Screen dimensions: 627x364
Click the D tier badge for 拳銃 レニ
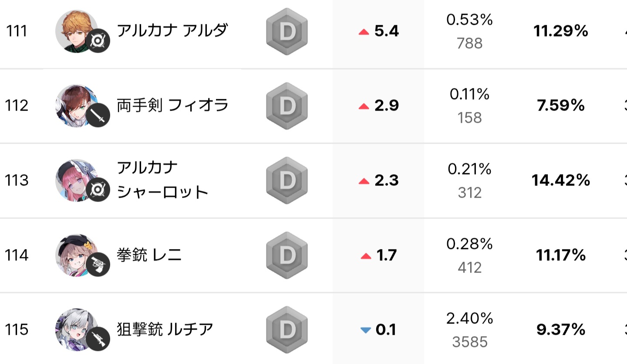click(287, 255)
